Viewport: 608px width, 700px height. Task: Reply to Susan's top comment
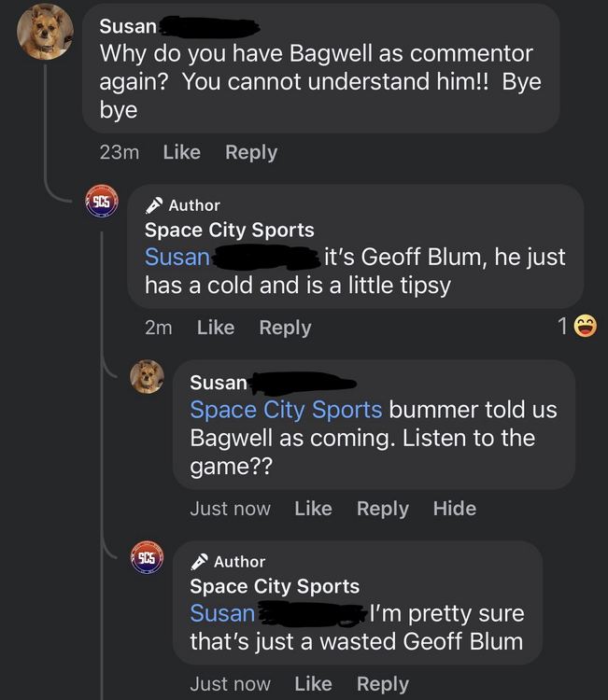[x=250, y=152]
